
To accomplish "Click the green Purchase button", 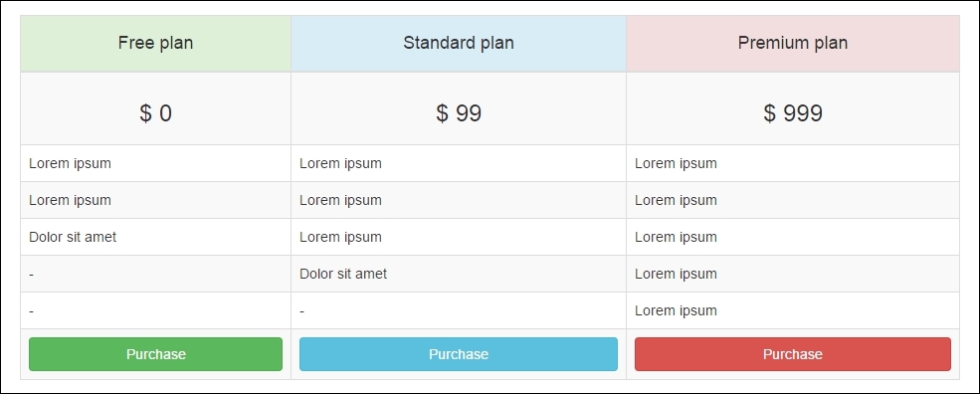I will pos(155,354).
